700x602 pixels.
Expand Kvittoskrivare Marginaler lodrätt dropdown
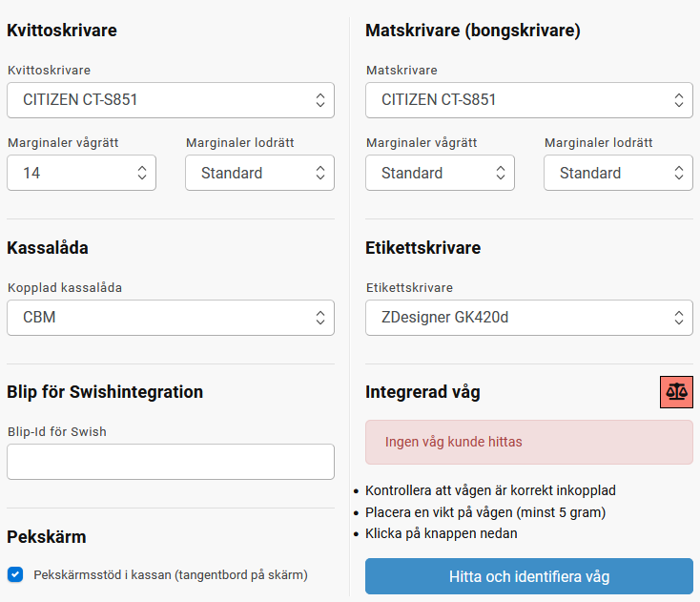point(259,173)
